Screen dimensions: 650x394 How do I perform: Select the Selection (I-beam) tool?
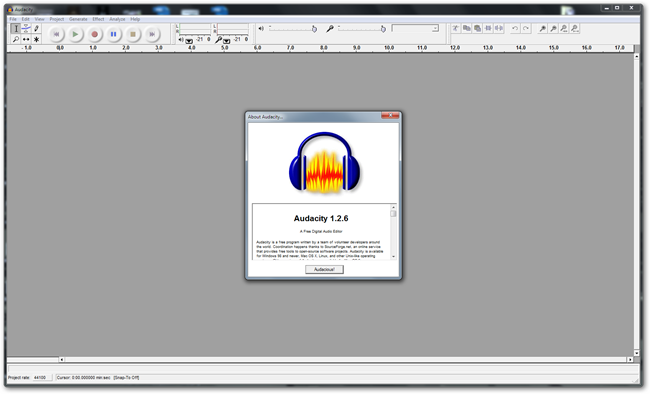16,28
